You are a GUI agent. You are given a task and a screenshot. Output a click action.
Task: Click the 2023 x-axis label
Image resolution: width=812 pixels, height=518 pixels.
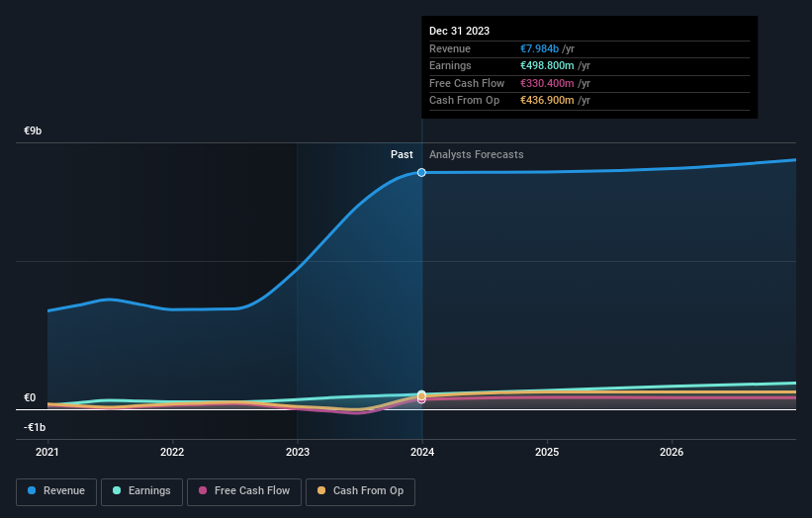click(x=298, y=453)
